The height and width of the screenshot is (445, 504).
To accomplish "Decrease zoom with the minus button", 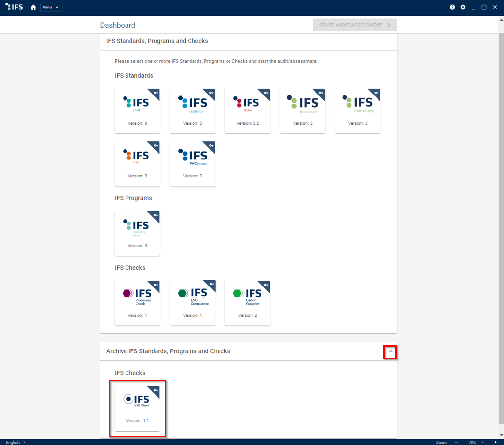I will 456,442.
